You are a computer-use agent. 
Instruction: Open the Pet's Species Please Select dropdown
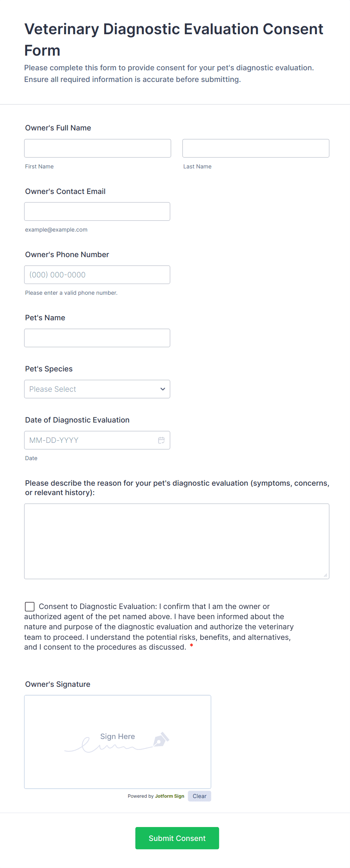click(x=97, y=389)
